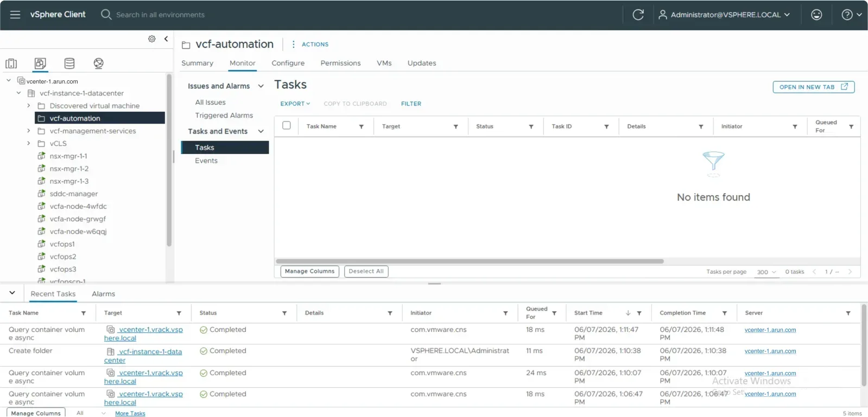
Task: Filter Recent Tasks Task Name column
Action: (x=84, y=313)
